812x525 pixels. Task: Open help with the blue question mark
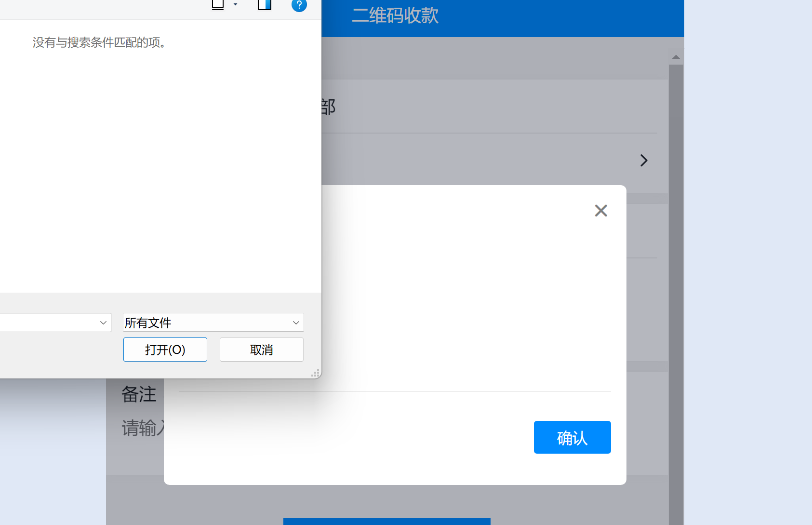[x=299, y=5]
